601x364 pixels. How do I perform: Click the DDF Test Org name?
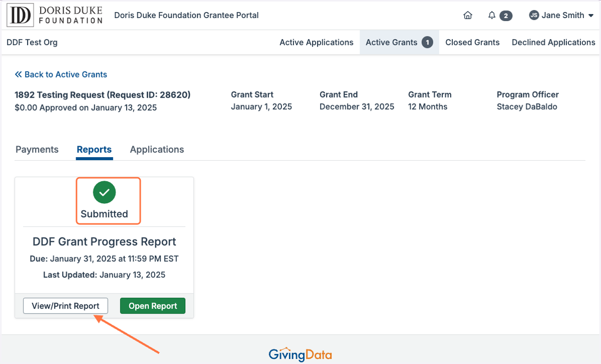(x=32, y=43)
